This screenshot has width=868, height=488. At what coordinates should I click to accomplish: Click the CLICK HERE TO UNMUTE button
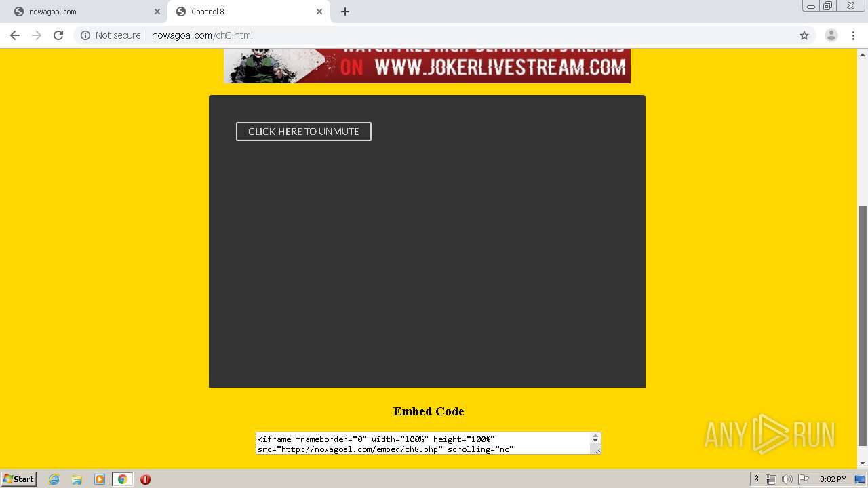(304, 131)
